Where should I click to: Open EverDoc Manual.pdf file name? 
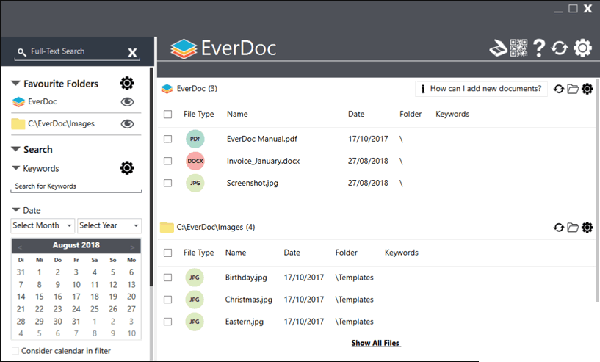[262, 139]
